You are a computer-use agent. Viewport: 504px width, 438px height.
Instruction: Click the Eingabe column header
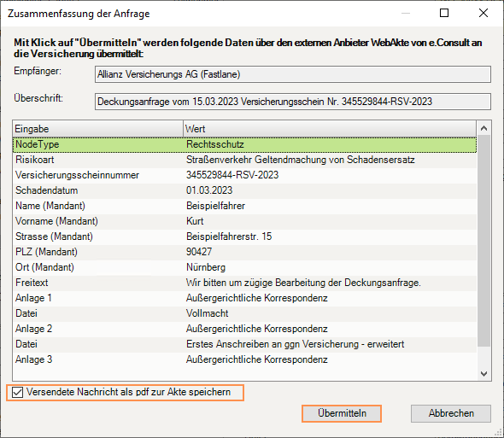[x=98, y=129]
